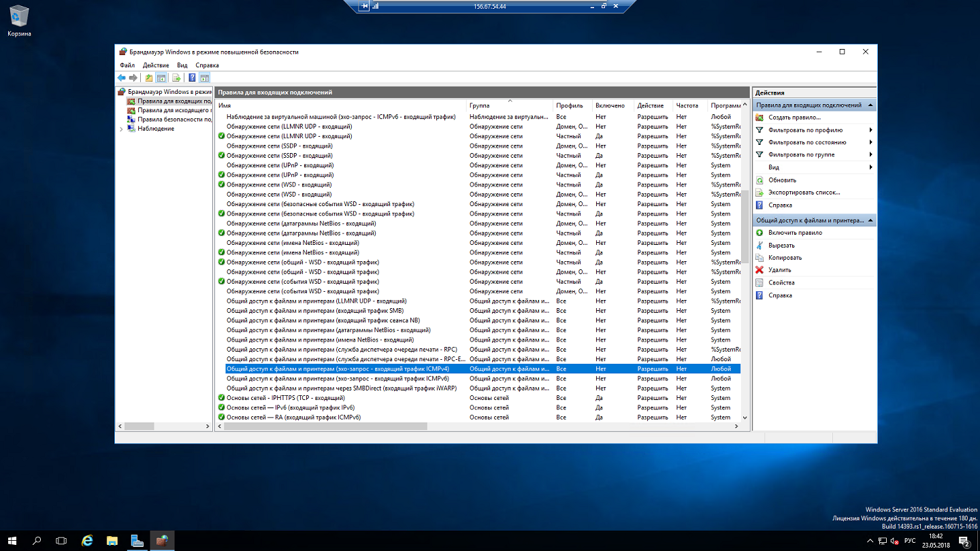980x551 pixels.
Task: Sort by the Частота column header
Action: 690,105
